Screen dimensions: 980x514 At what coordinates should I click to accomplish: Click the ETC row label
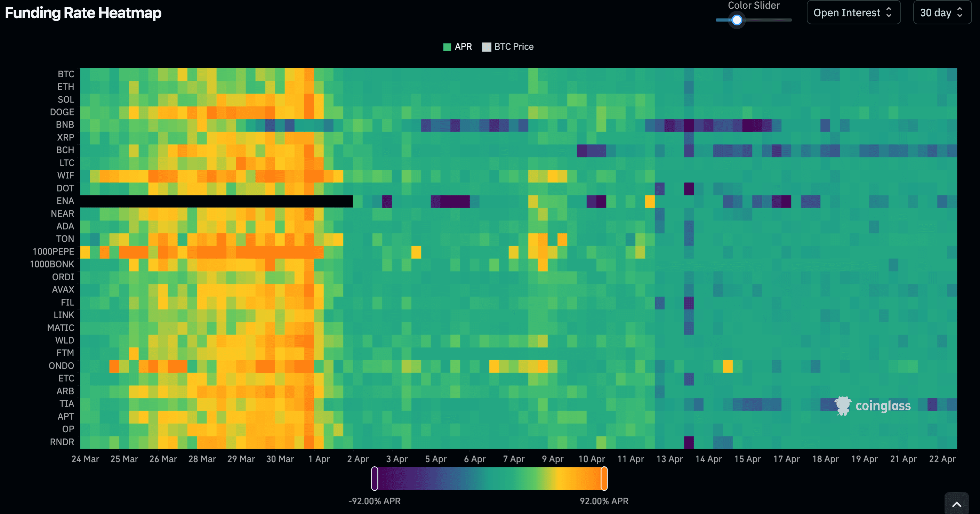(66, 378)
